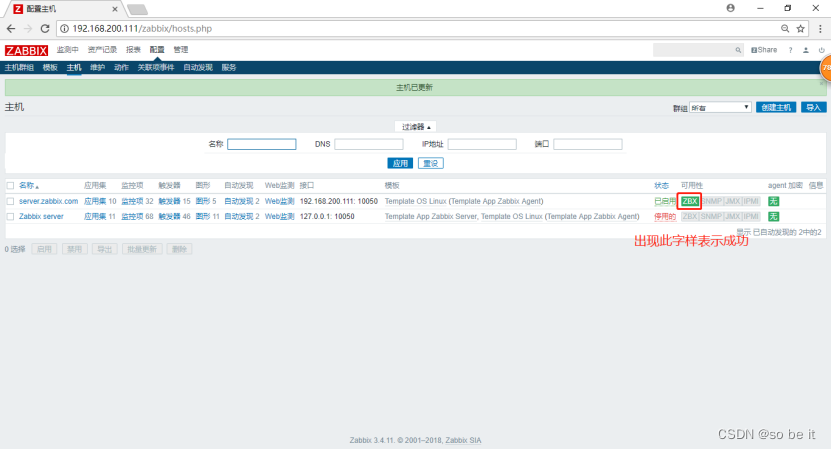Screen dimensions: 831x449
Task: Click 已启用 status of server.zabbix.com
Action: (x=665, y=201)
